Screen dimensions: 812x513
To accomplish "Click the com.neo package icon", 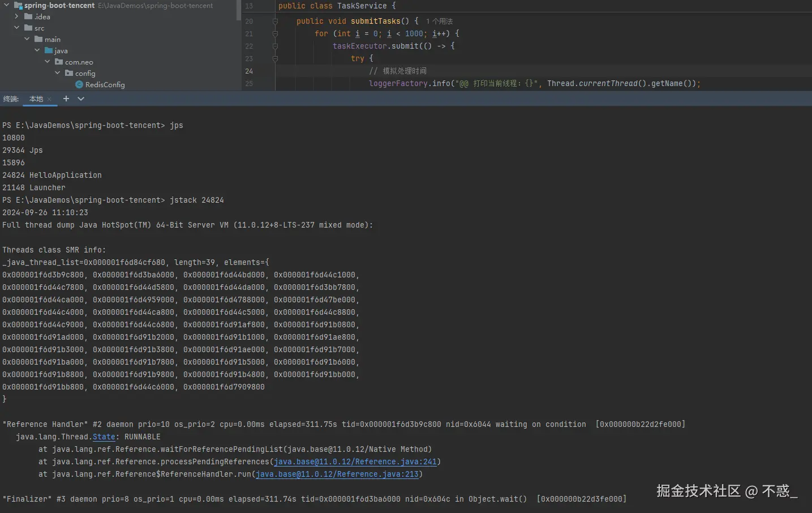I will click(59, 62).
